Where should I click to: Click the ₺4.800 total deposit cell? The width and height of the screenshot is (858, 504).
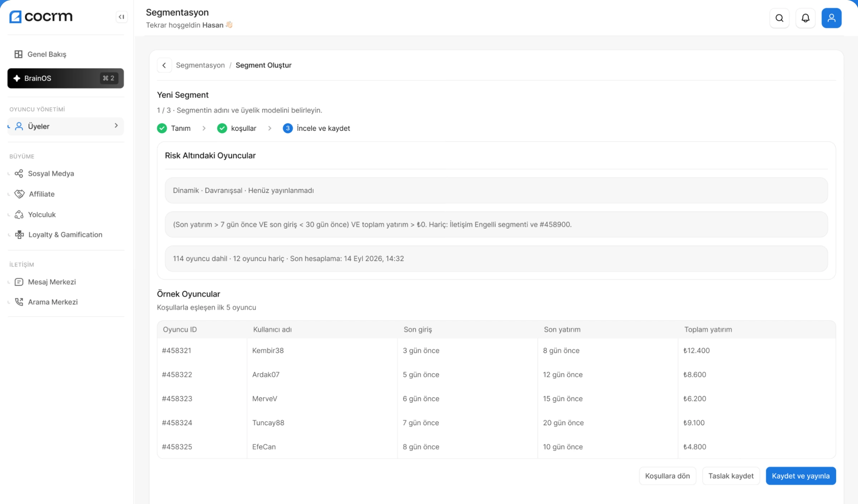pos(695,447)
